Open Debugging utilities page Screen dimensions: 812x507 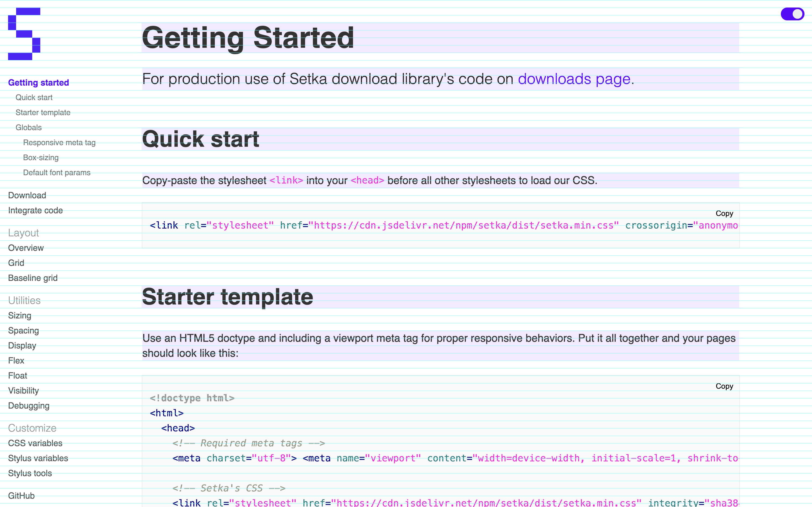tap(28, 406)
